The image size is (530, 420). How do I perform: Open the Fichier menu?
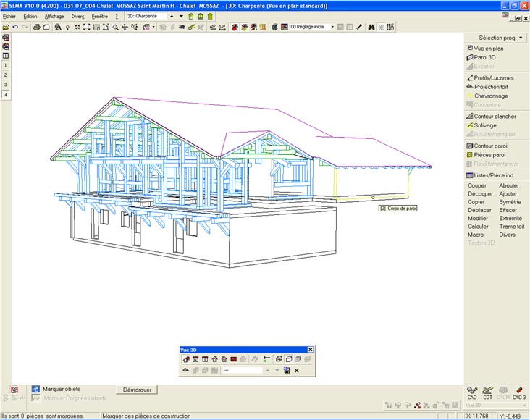click(x=9, y=16)
